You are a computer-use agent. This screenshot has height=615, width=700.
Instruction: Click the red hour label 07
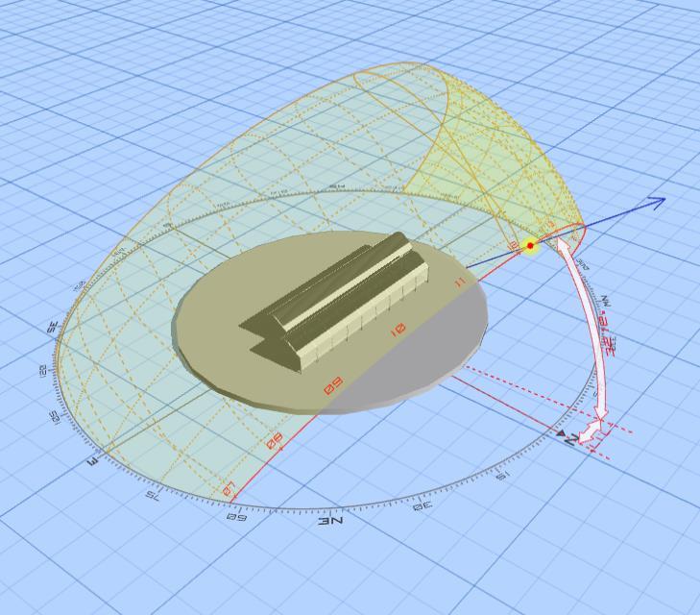coord(229,489)
